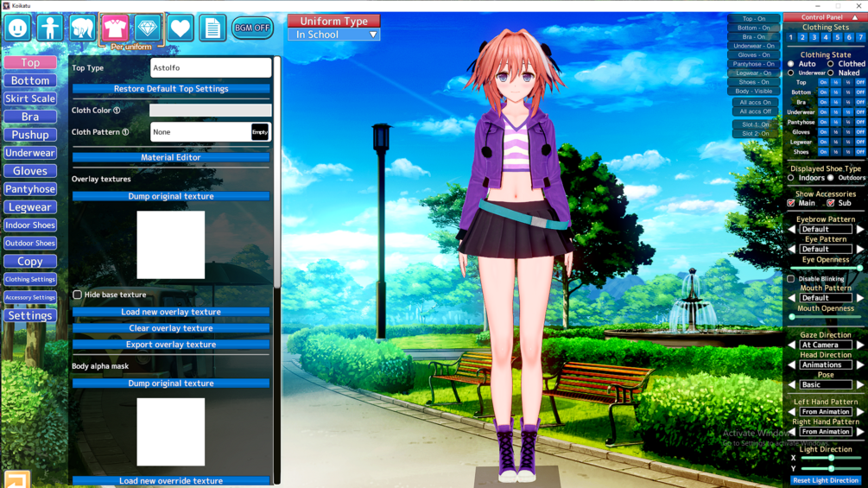Click next arrow for Eye Pattern
The width and height of the screenshot is (868, 488).
[x=860, y=249]
